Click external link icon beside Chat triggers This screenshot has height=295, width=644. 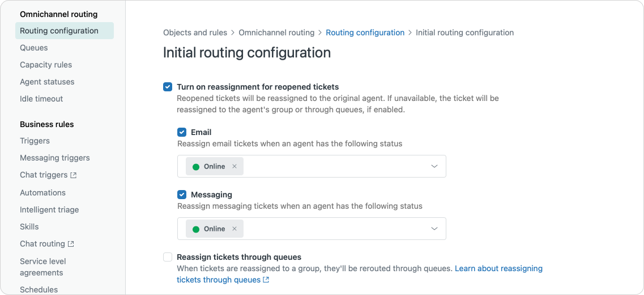point(73,175)
